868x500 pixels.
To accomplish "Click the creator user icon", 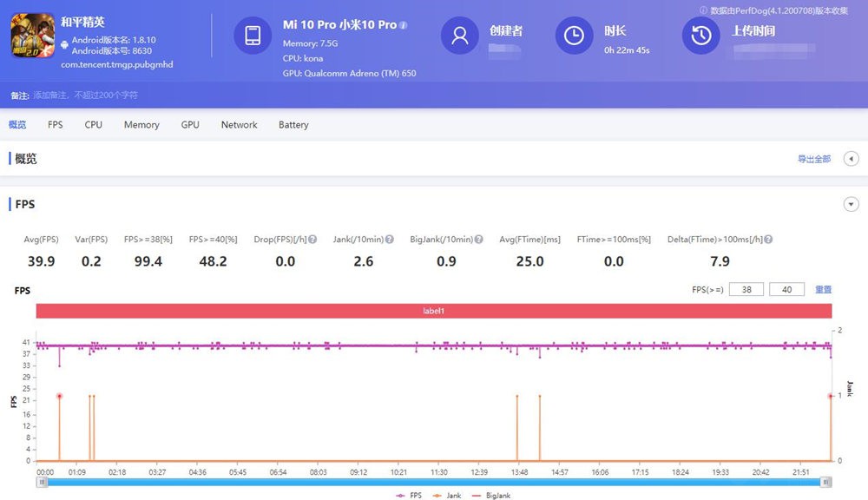I will pos(459,36).
